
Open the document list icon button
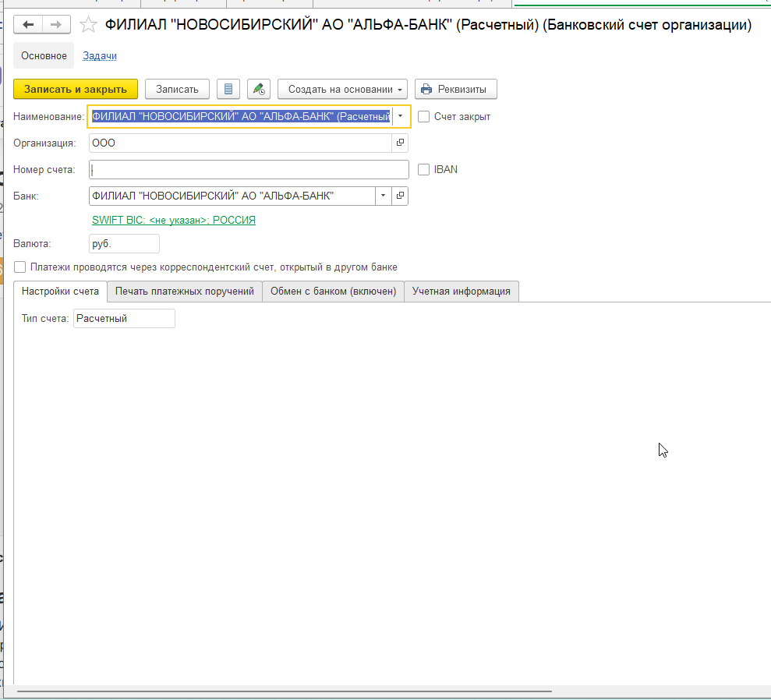228,89
